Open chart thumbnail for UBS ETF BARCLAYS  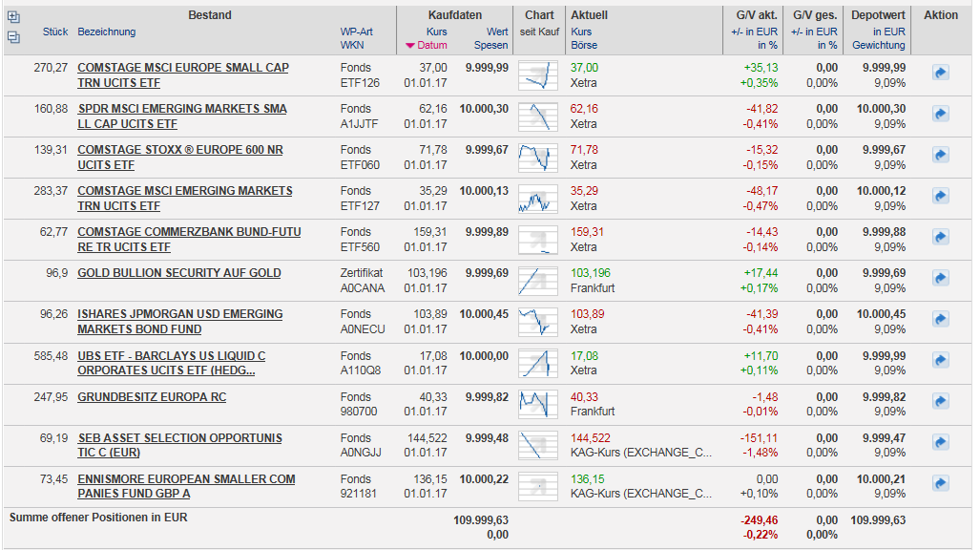coord(538,363)
